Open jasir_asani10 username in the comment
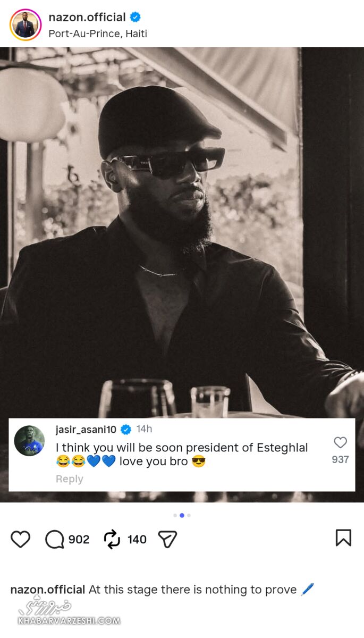Image resolution: width=364 pixels, height=638 pixels. coord(86,430)
